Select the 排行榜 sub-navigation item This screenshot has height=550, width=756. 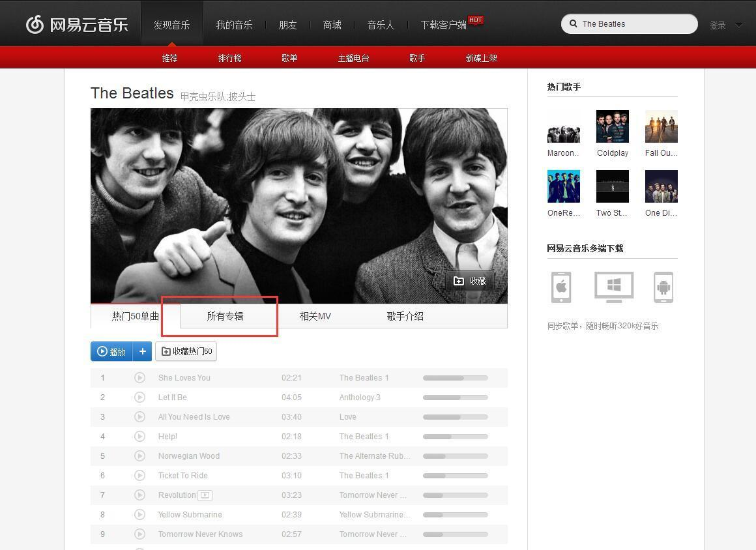[x=230, y=58]
